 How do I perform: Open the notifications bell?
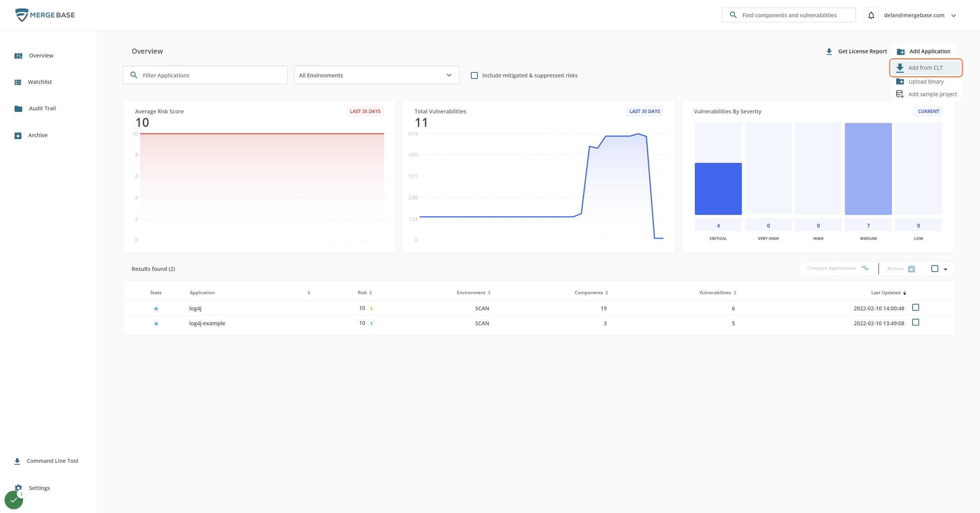coord(871,15)
